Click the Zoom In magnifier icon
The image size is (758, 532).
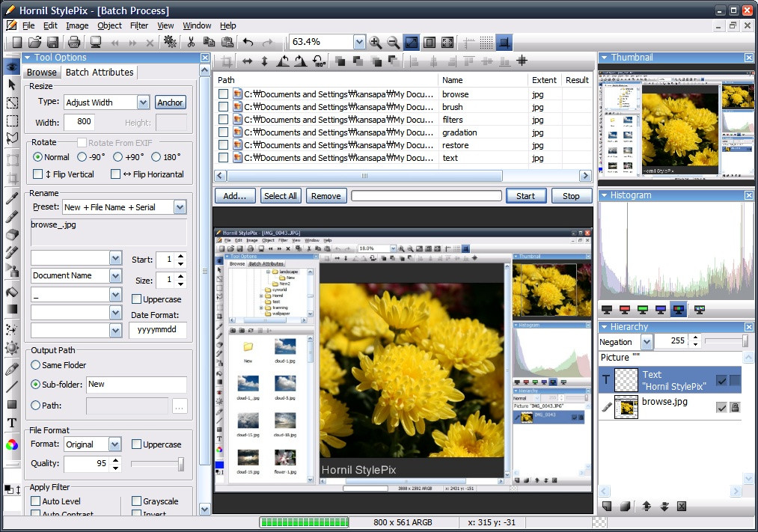376,43
